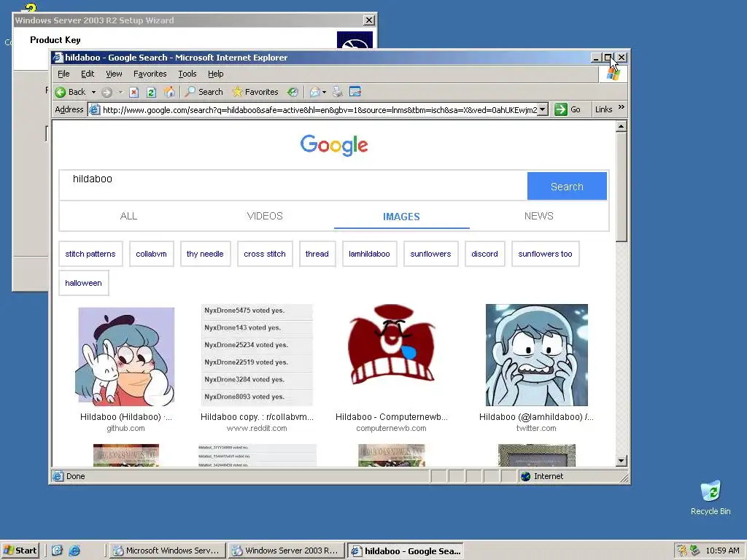Open the File menu

coord(63,74)
